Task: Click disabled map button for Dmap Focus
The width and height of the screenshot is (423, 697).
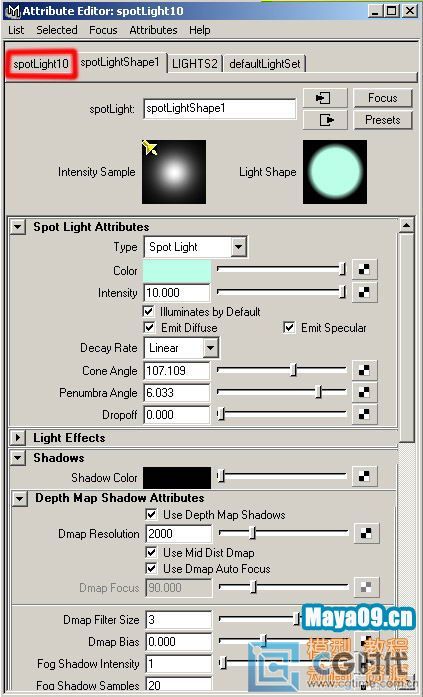Action: (x=367, y=587)
